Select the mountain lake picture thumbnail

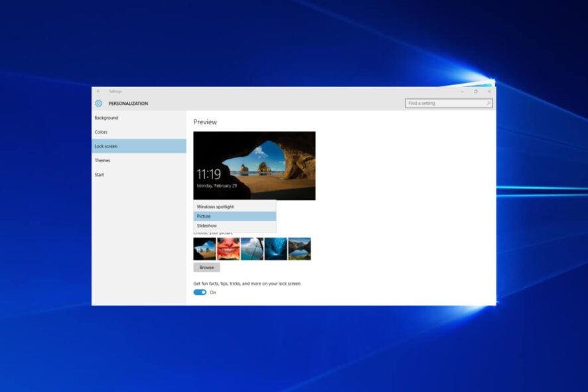[299, 249]
